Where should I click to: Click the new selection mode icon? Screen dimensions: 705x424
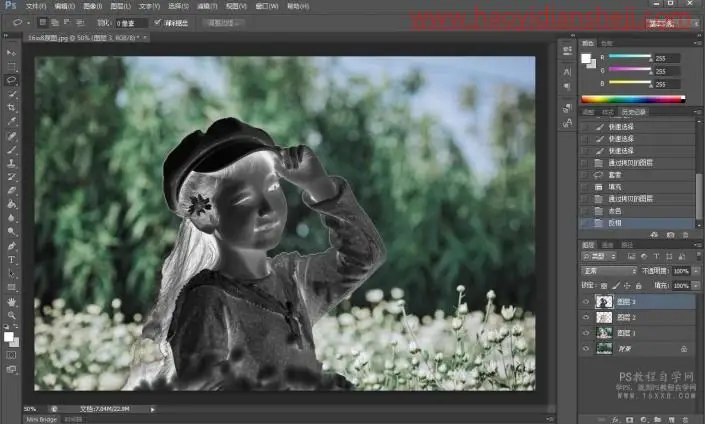[42, 22]
